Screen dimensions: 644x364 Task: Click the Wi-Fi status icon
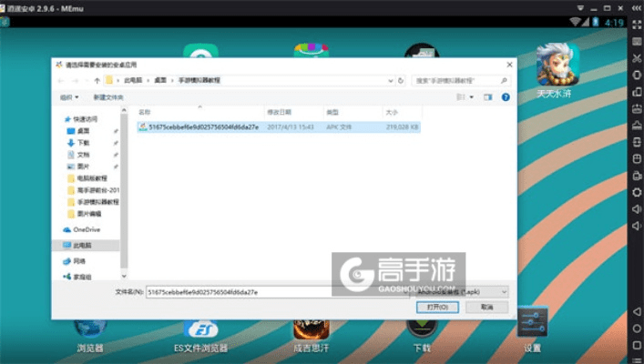(575, 22)
